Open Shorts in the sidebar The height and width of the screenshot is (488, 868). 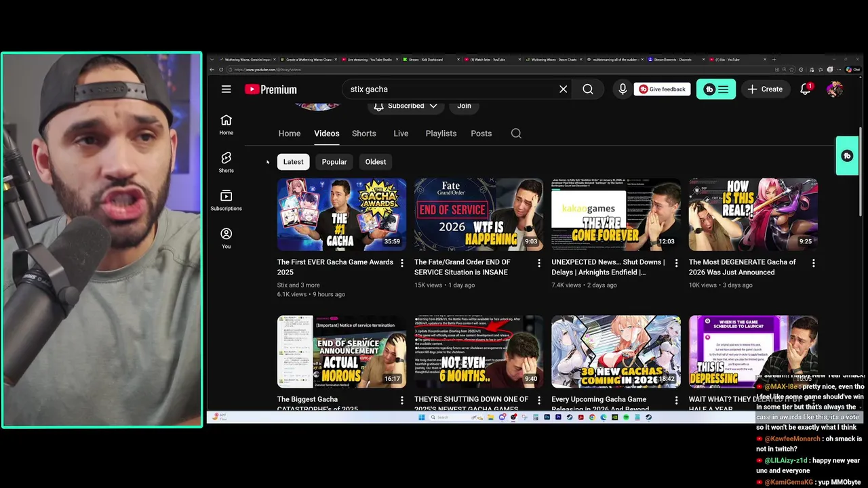226,162
